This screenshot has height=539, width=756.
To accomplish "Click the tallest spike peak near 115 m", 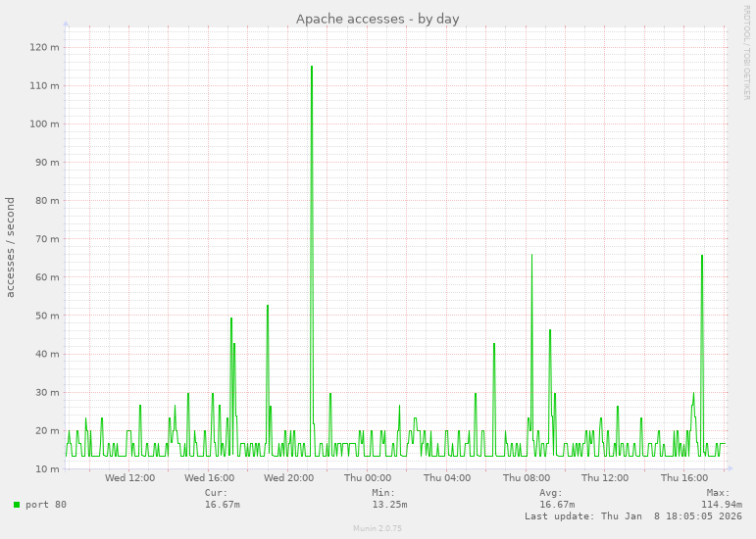I will click(x=312, y=67).
